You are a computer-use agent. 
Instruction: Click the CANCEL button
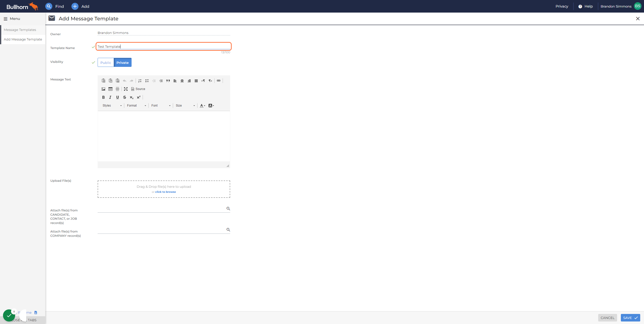pyautogui.click(x=608, y=318)
